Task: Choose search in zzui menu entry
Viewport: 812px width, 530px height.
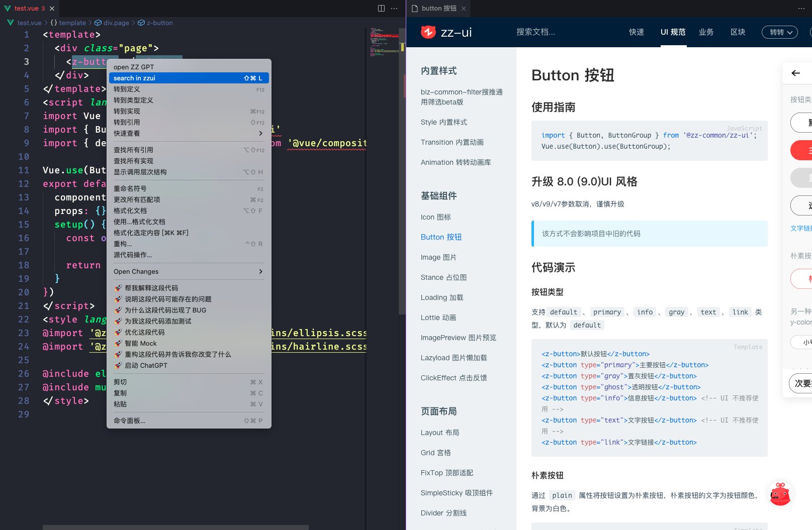Action: pos(189,78)
